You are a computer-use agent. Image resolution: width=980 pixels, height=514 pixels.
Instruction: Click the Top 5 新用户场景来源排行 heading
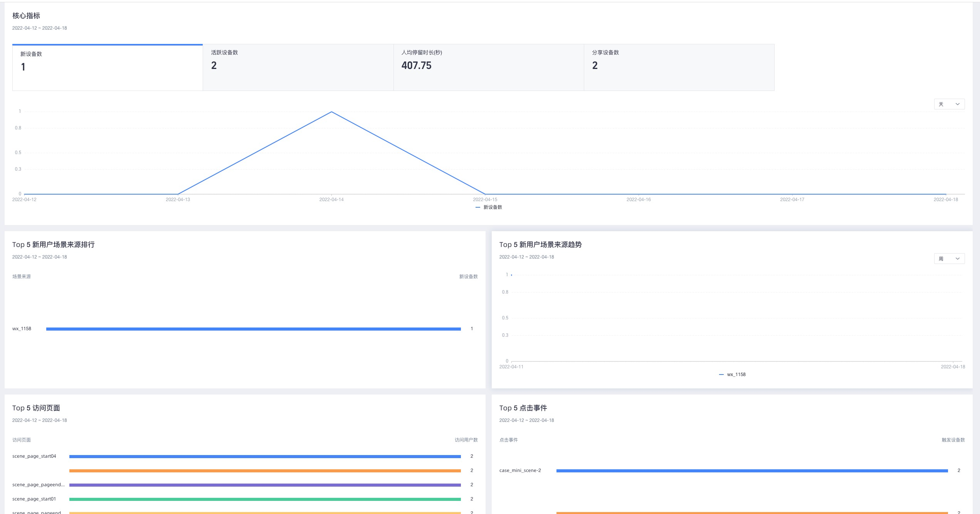pos(54,245)
